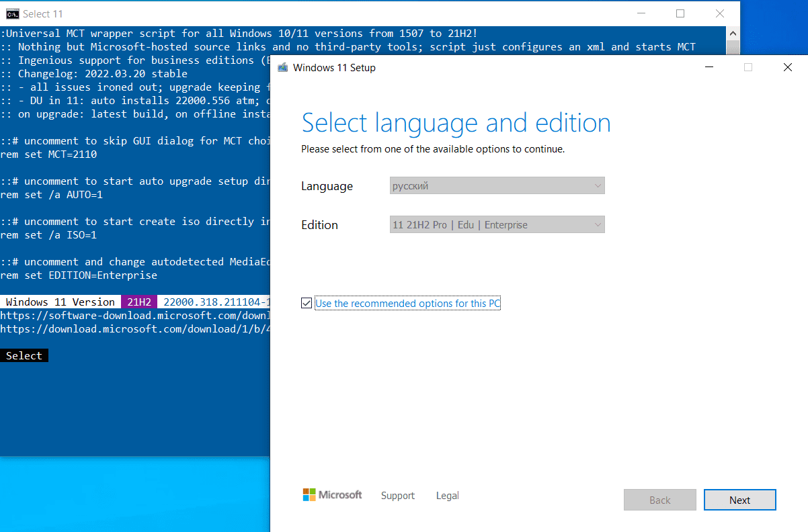
Task: Click the 'Select language and edition' heading
Action: pos(456,123)
